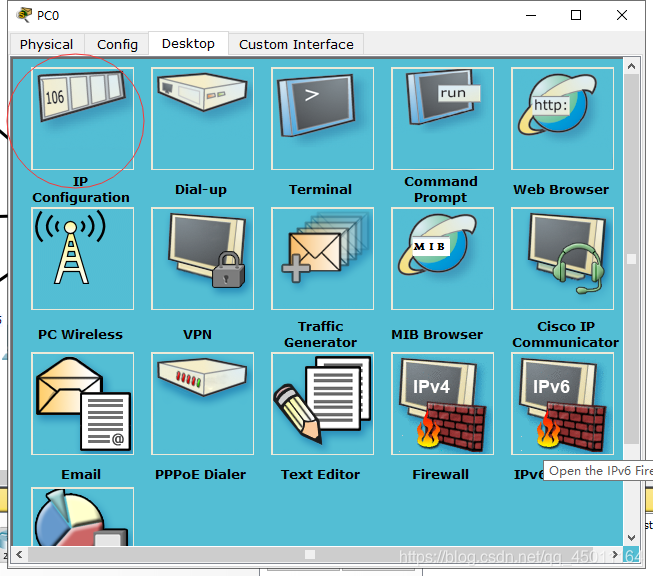This screenshot has height=576, width=653.
Task: Open the IPv6 Firewall app
Action: 562,404
